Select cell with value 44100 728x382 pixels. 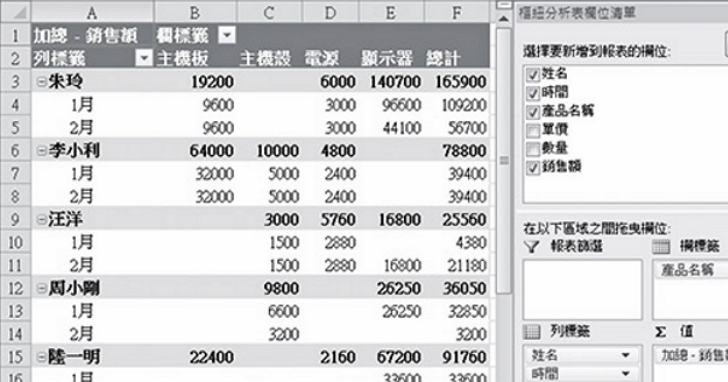(391, 128)
